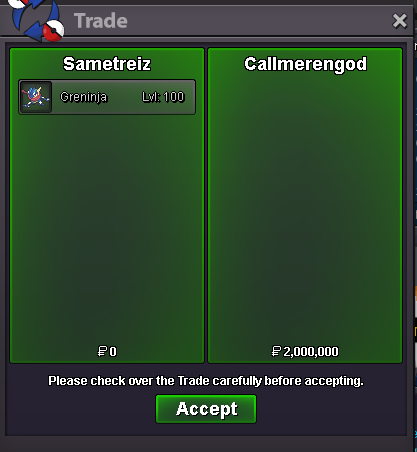Screen dimensions: 417x452
Task: Select Sametreiz's 0 money amount
Action: [x=113, y=352]
